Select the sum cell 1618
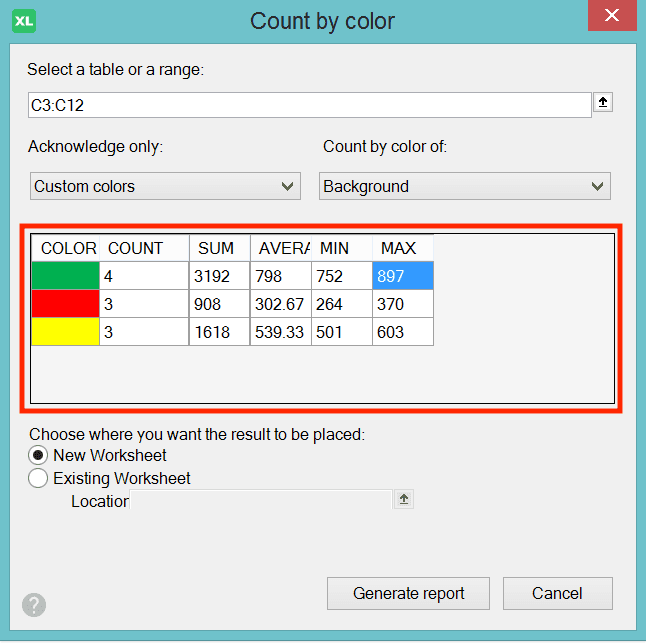The width and height of the screenshot is (646, 643). pyautogui.click(x=220, y=332)
